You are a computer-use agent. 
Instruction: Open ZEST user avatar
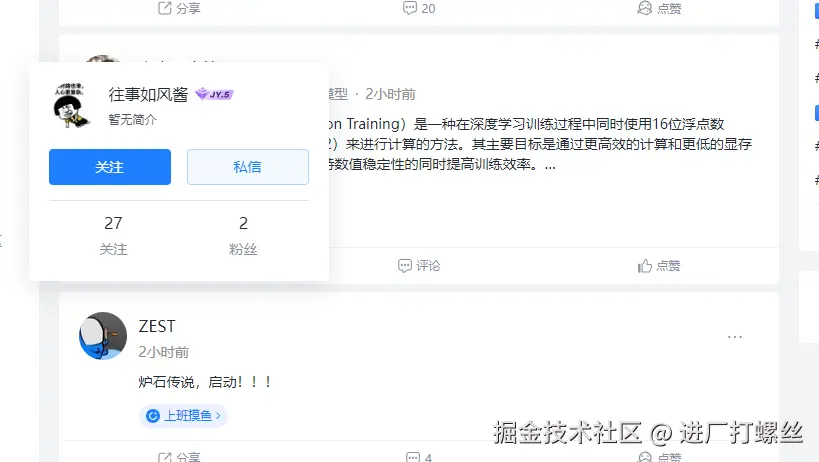(103, 336)
